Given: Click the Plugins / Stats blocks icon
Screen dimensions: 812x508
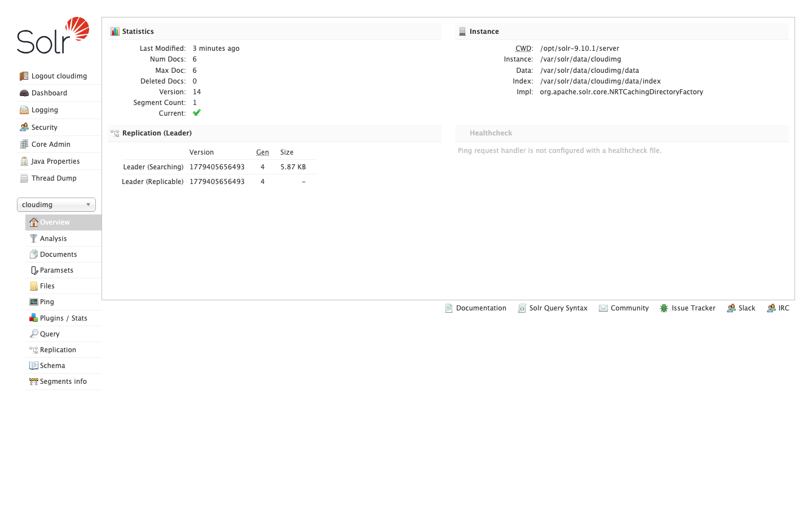Looking at the screenshot, I should pos(34,318).
